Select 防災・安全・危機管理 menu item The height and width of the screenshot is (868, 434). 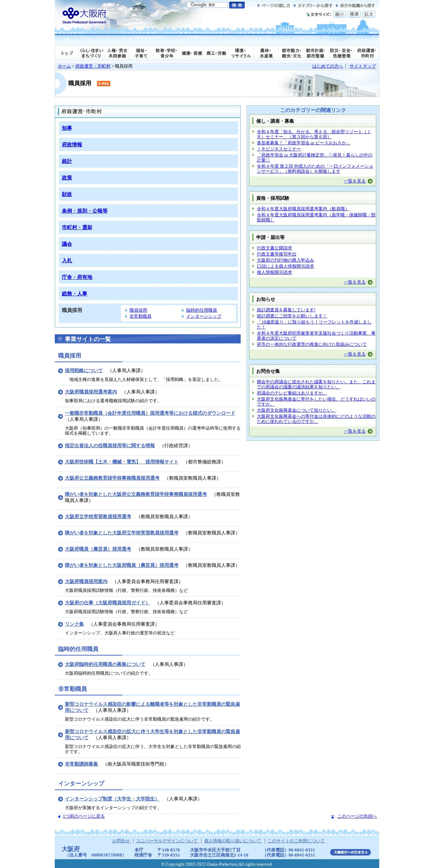coord(341,53)
